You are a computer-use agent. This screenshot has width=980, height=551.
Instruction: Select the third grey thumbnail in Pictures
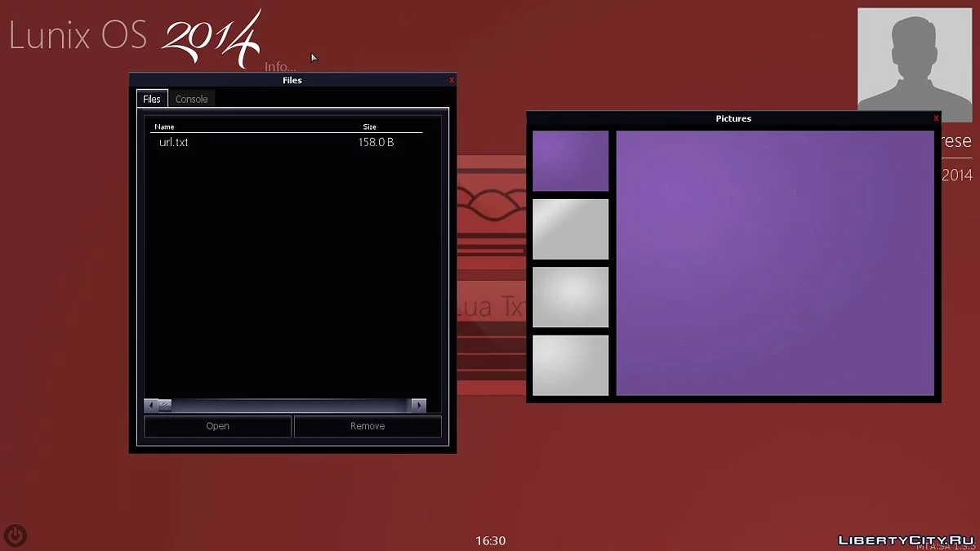(570, 296)
